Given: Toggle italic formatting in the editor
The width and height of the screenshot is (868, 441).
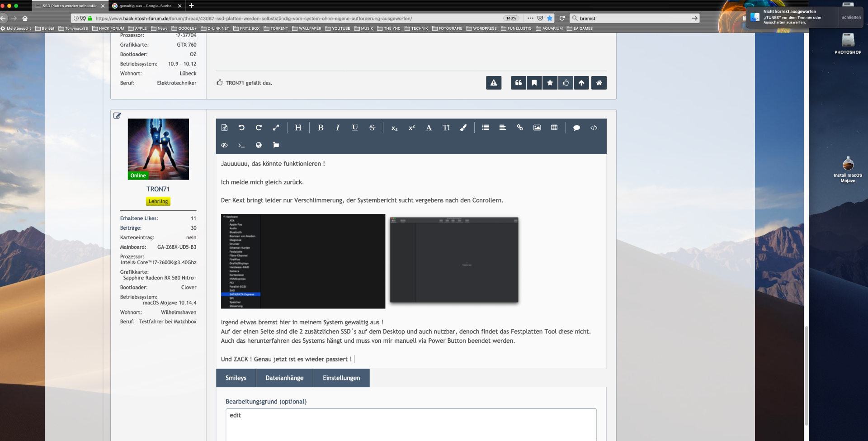Looking at the screenshot, I should coord(338,128).
